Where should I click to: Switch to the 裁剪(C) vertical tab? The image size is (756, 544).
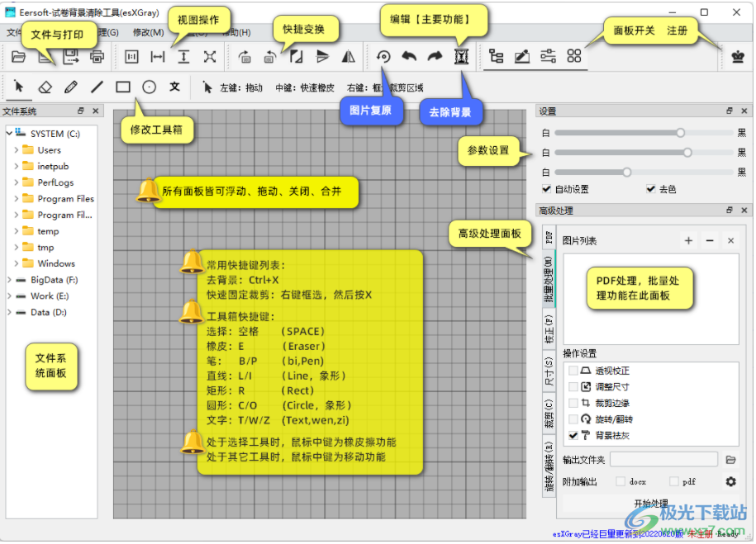(x=549, y=413)
